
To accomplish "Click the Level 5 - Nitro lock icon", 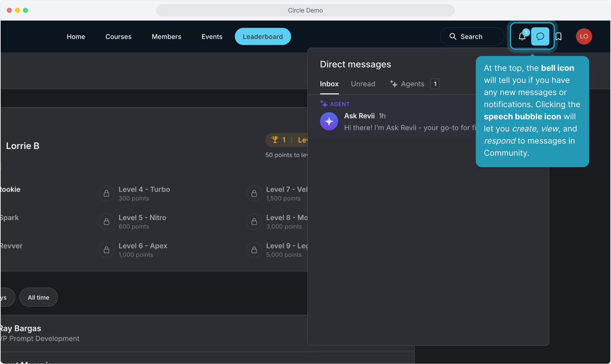I will [107, 222].
